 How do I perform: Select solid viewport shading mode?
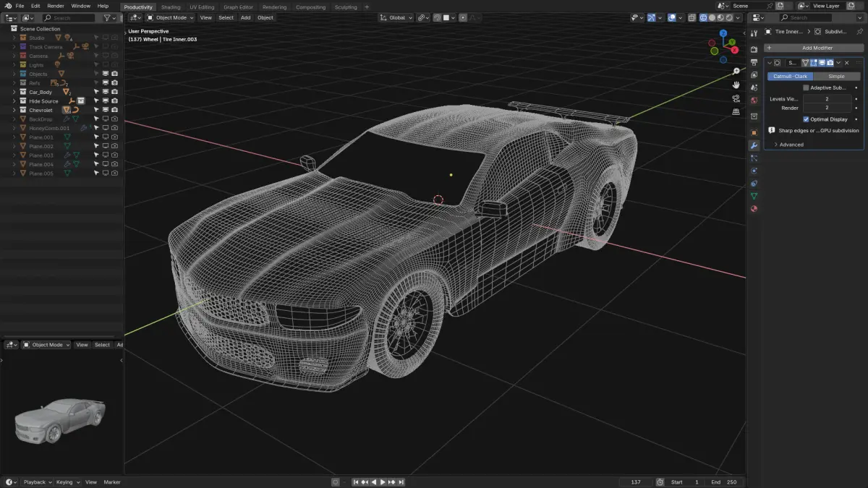pos(712,17)
